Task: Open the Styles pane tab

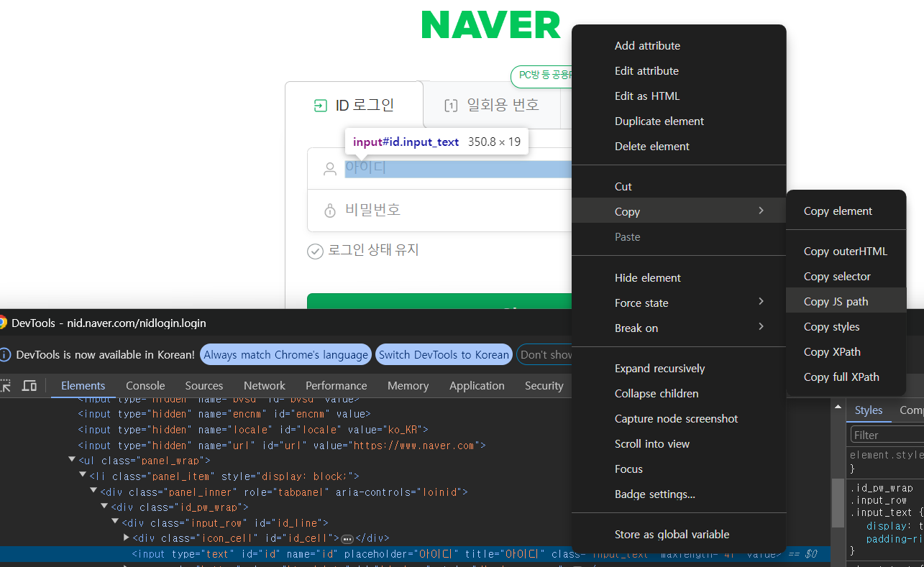Action: pyautogui.click(x=868, y=410)
